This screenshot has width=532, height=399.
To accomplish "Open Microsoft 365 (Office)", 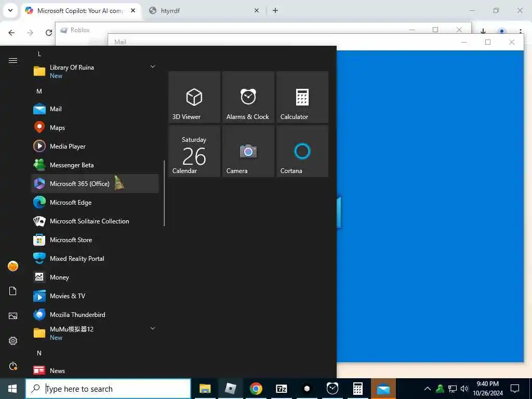I will 95,183.
